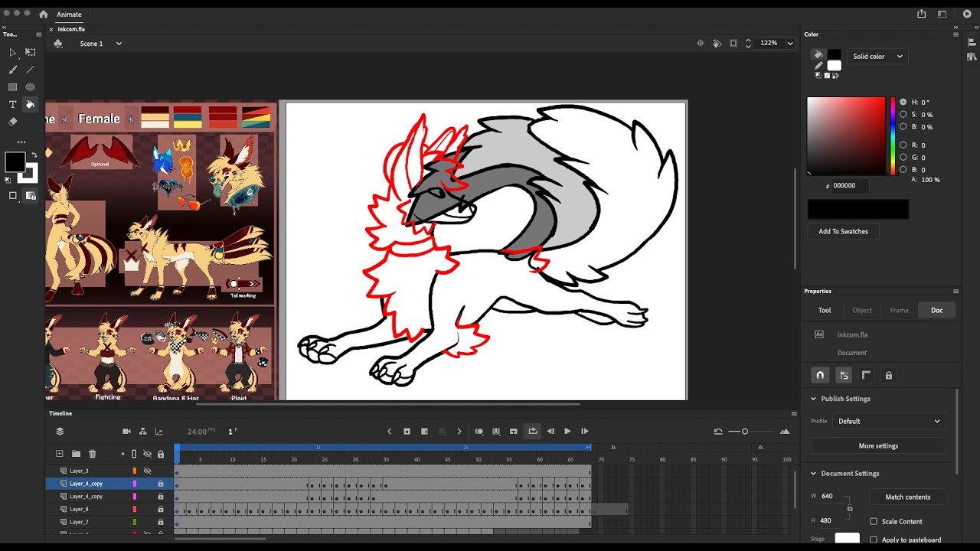Click the hex color input field

850,186
